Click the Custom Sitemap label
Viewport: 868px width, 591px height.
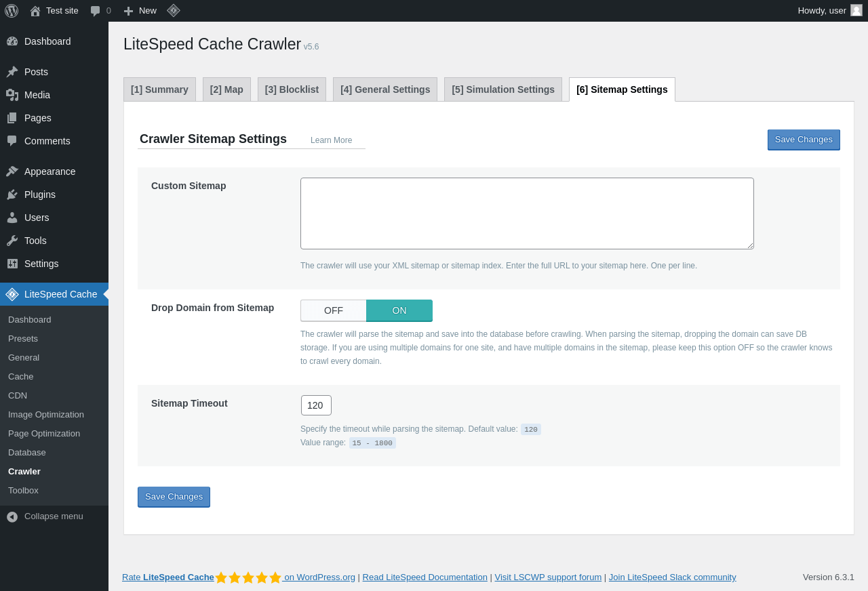click(189, 186)
